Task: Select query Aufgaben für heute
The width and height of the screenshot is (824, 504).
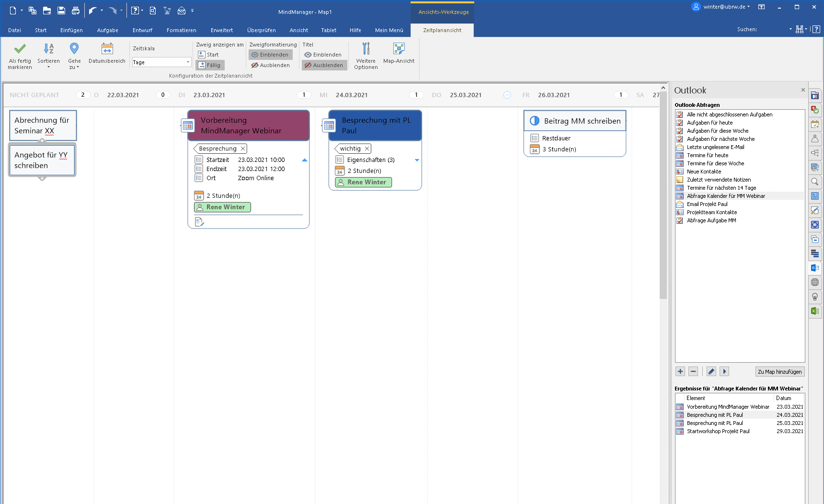Action: [710, 123]
